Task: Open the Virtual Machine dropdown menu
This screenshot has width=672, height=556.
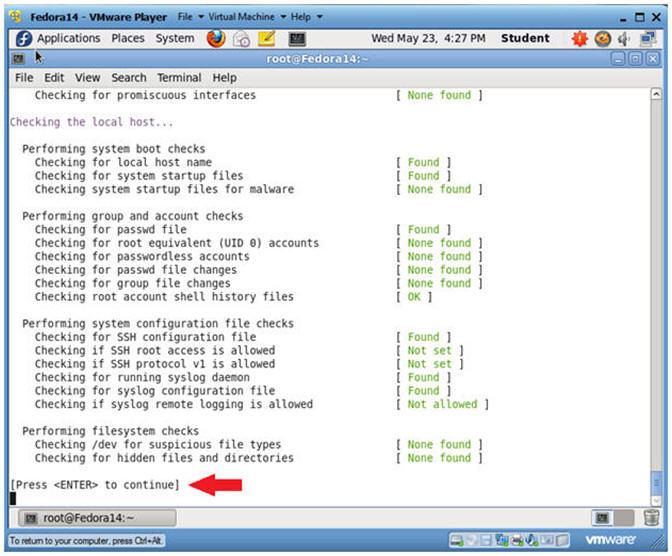Action: (x=247, y=17)
